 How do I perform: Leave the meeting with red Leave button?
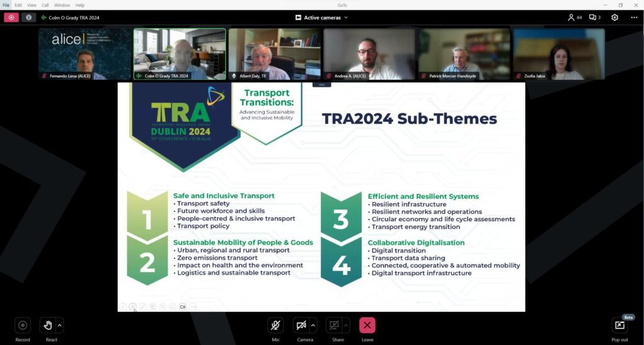point(367,326)
